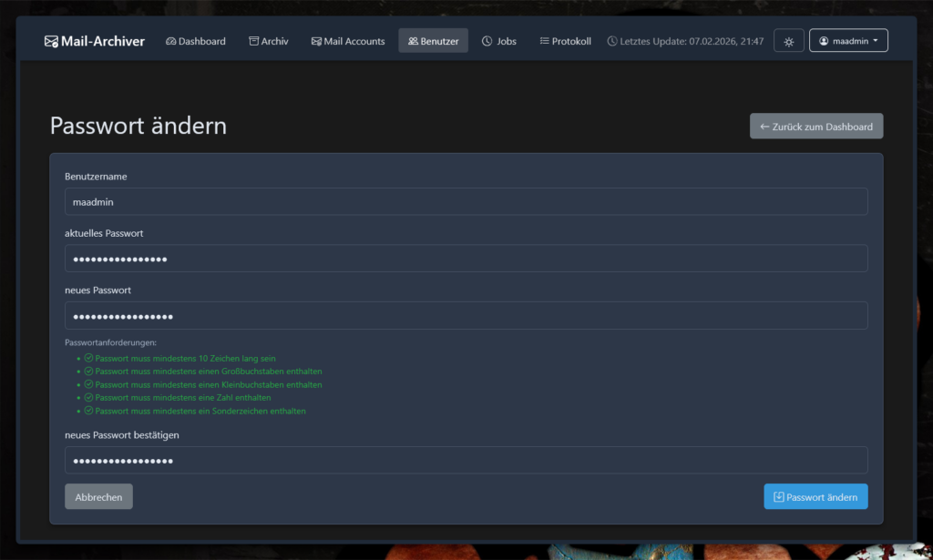Submit with the Passwort ändern button
Viewport: 933px width, 560px height.
[815, 496]
